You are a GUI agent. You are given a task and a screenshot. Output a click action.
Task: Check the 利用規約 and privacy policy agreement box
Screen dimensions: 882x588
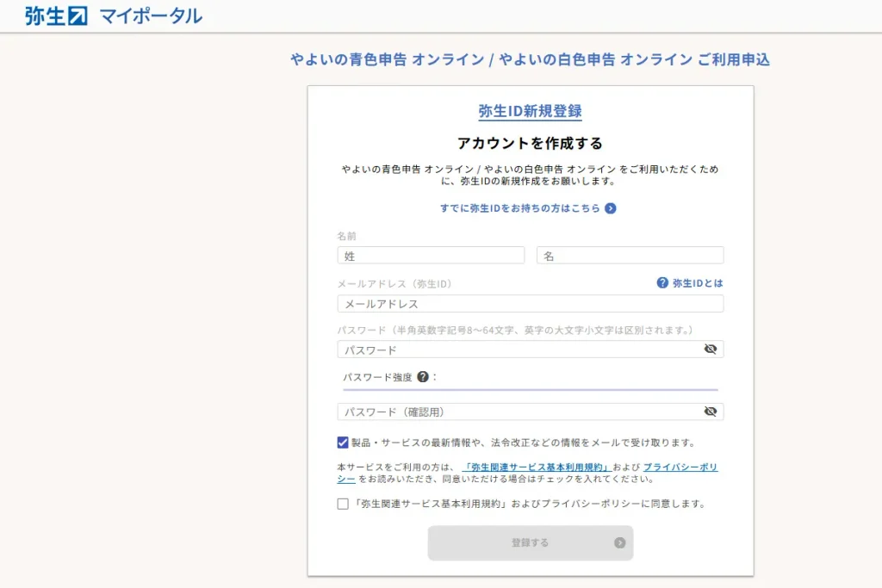pos(343,504)
